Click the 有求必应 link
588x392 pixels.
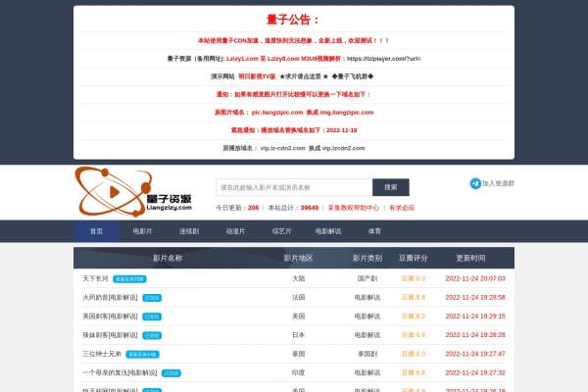402,208
